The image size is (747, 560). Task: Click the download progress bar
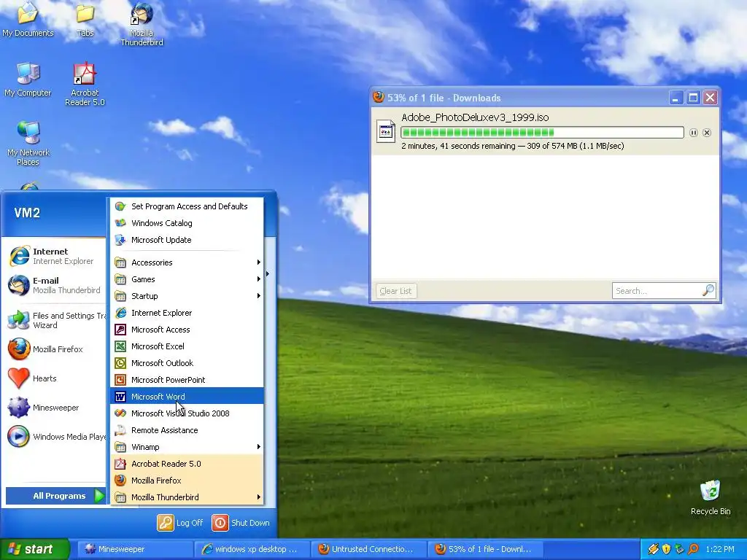[x=542, y=133]
